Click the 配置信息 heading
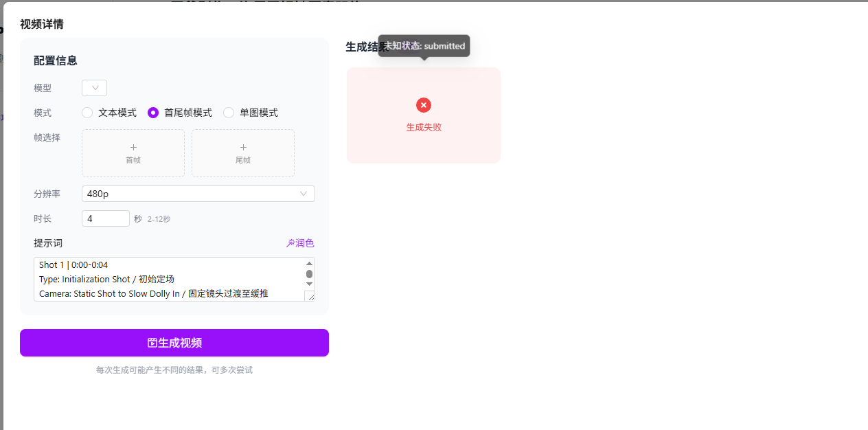This screenshot has height=430, width=868. click(x=56, y=60)
